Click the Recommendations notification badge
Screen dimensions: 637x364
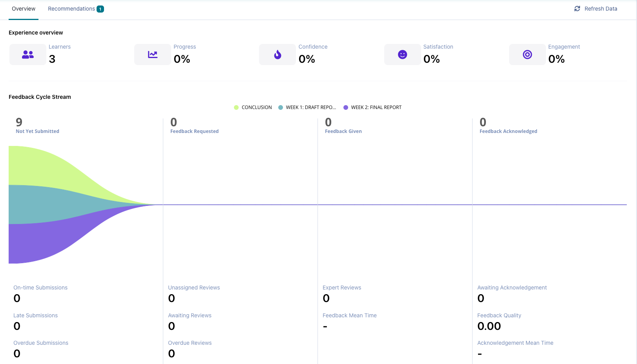100,9
